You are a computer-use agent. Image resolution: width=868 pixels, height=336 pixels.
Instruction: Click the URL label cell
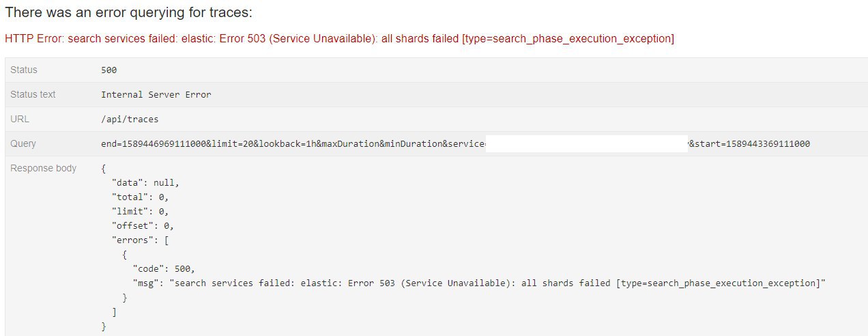(20, 119)
